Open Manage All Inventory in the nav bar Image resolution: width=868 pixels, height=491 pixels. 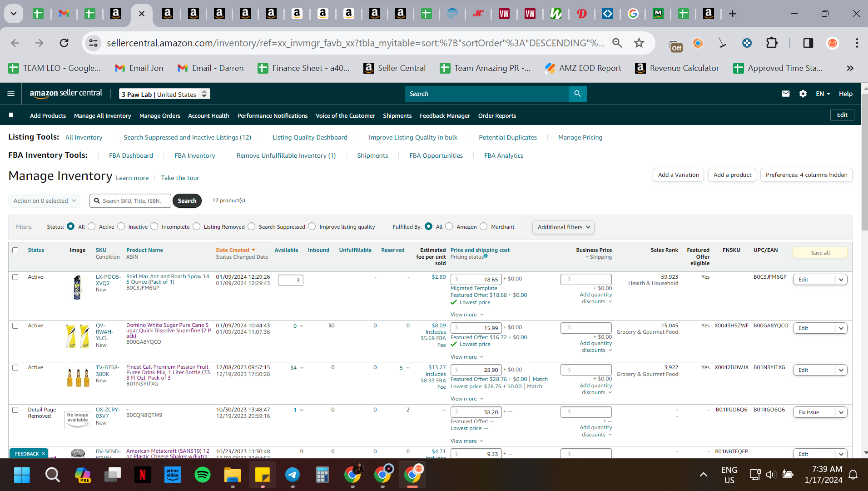click(x=103, y=115)
